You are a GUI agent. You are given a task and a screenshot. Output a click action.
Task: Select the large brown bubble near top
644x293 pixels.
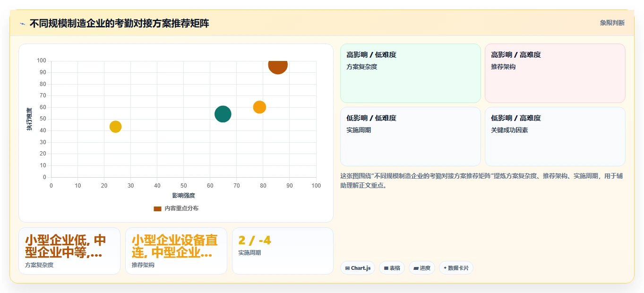click(278, 66)
